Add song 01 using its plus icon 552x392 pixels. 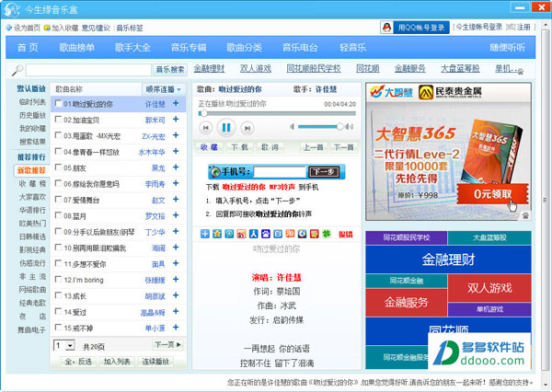tap(176, 103)
